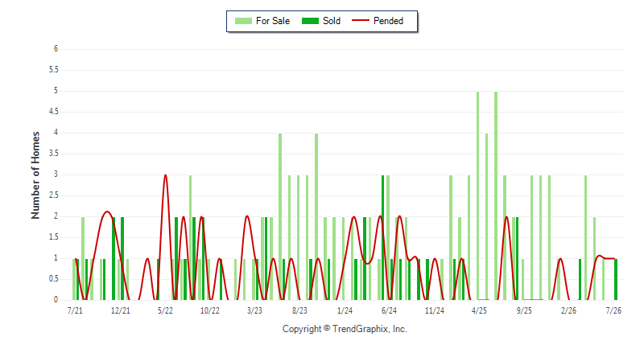Image resolution: width=644 pixels, height=349 pixels.
Task: Click the Pended peak of 3 near 5/22
Action: click(165, 175)
